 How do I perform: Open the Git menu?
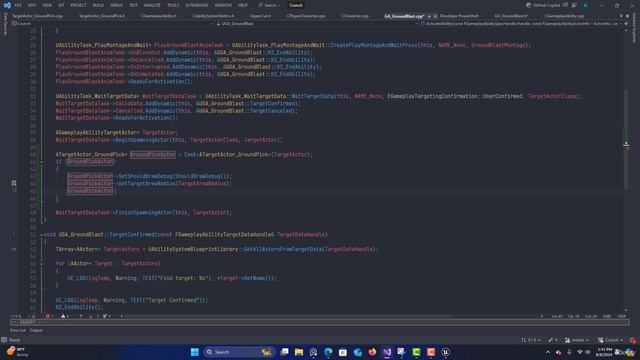pyautogui.click(x=61, y=5)
